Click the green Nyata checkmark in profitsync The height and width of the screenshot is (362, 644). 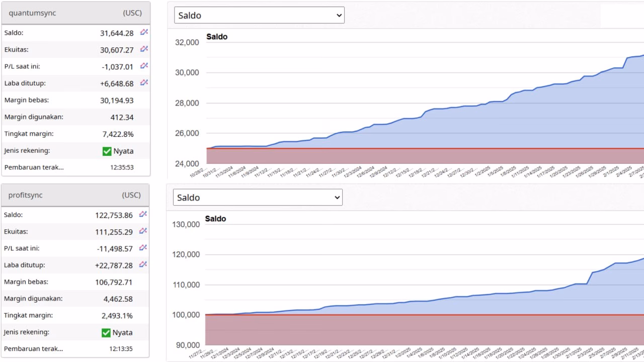106,332
